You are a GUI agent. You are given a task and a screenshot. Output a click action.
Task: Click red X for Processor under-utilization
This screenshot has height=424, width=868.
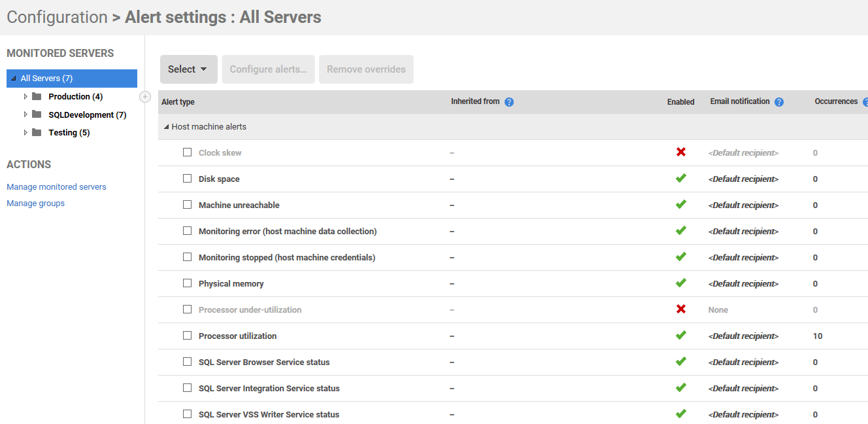pos(681,309)
